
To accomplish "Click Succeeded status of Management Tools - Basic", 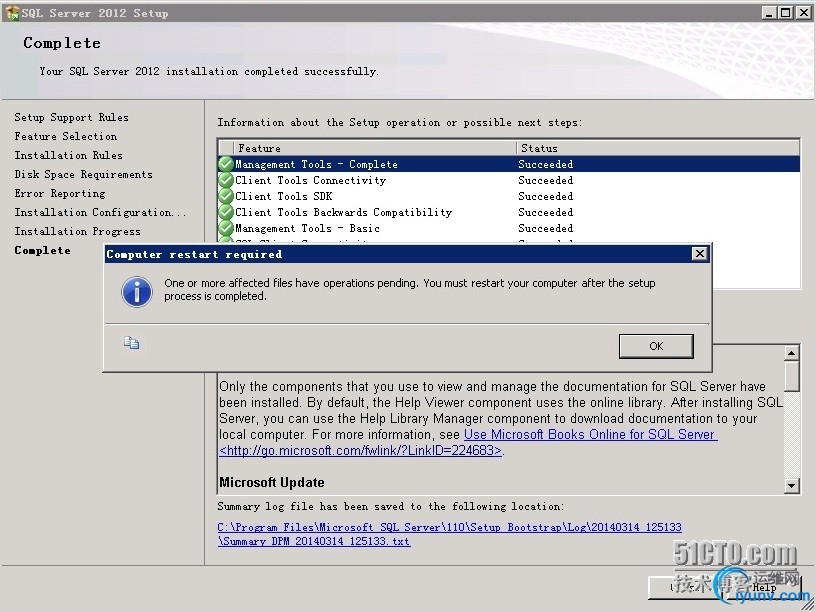I will [545, 228].
